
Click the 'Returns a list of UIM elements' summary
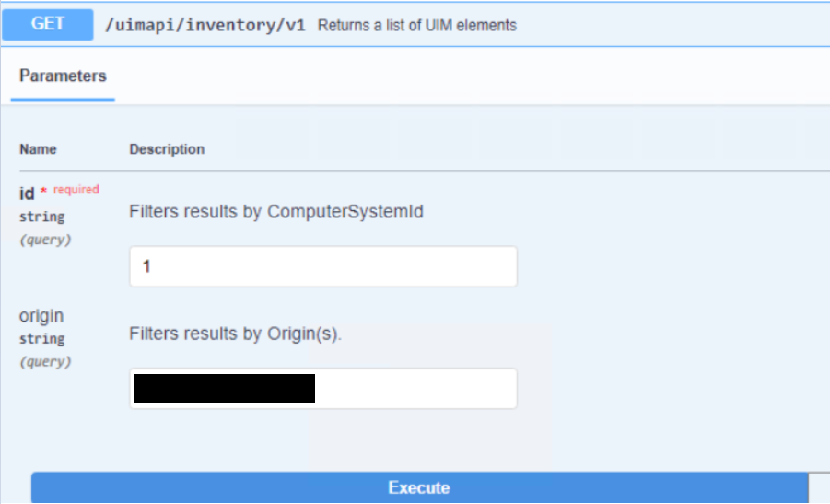pyautogui.click(x=416, y=26)
